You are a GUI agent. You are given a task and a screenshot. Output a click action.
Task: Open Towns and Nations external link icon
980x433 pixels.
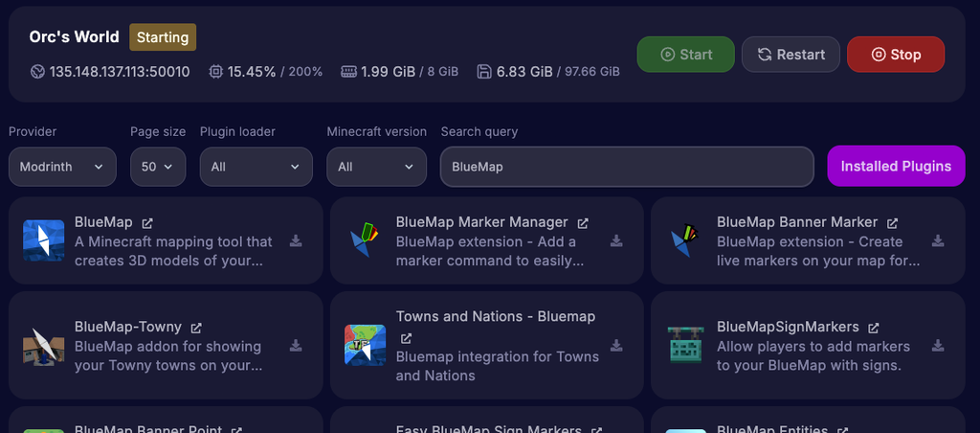pyautogui.click(x=406, y=338)
